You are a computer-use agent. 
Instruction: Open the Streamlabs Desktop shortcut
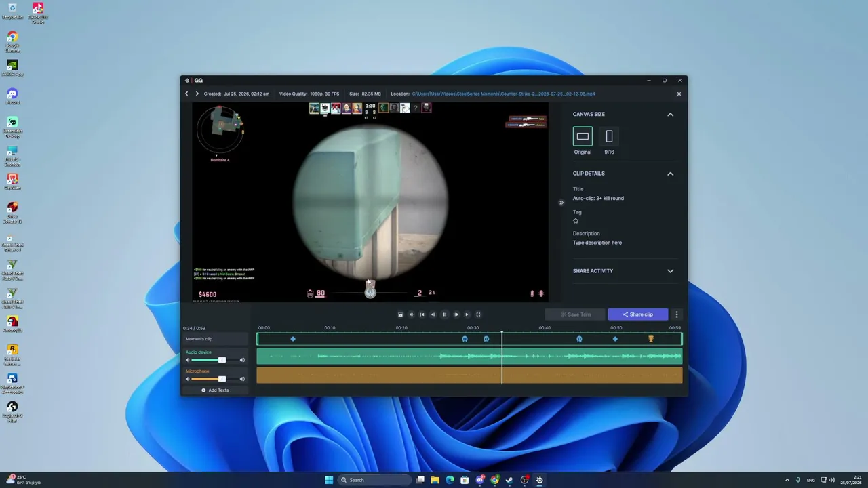tap(12, 127)
